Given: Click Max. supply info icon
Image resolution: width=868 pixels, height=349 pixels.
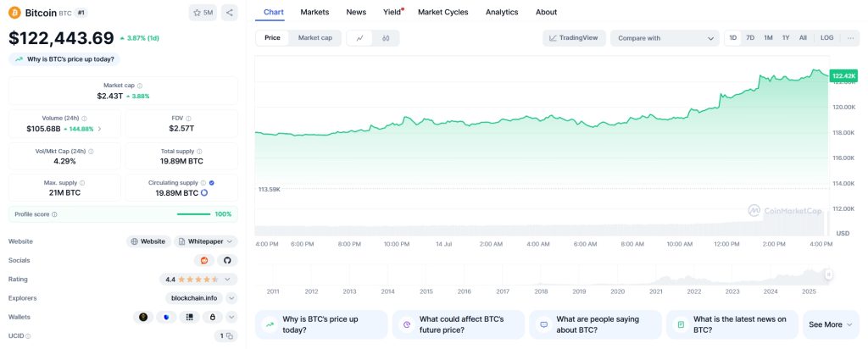Looking at the screenshot, I should click(x=82, y=182).
